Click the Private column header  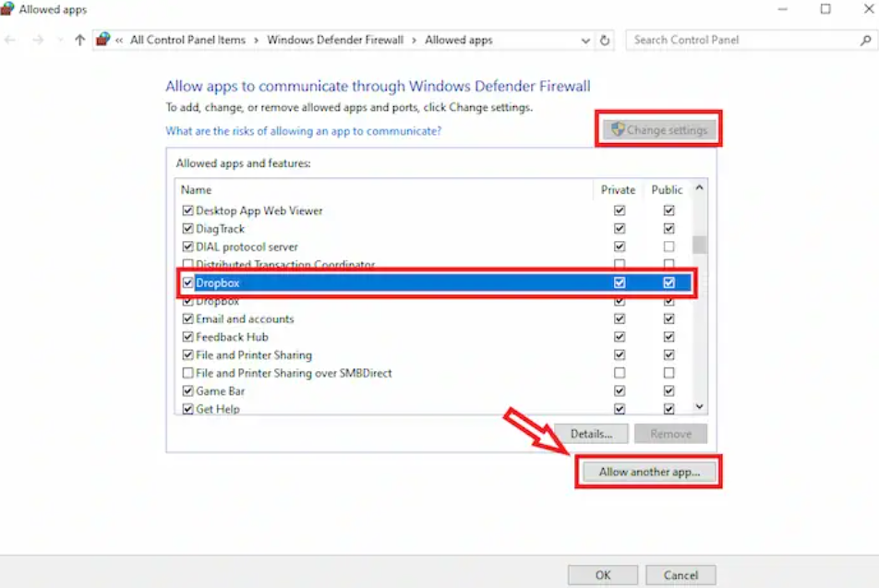coord(619,190)
